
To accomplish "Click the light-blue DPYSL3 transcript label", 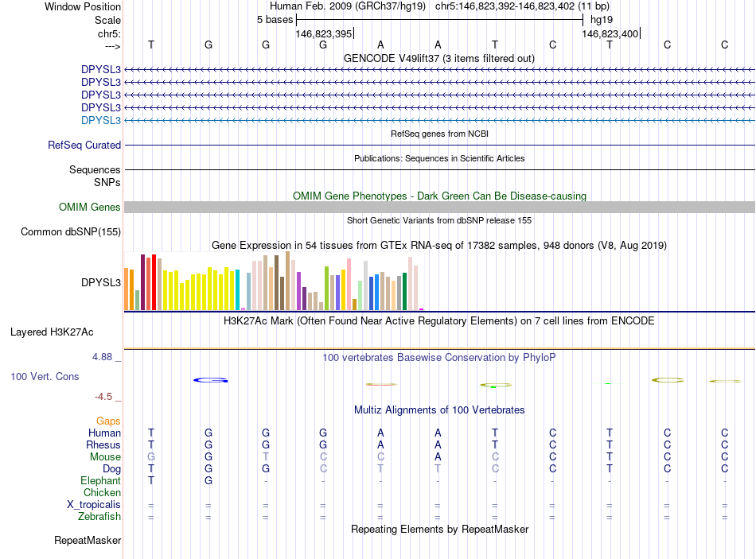I will coord(101,121).
